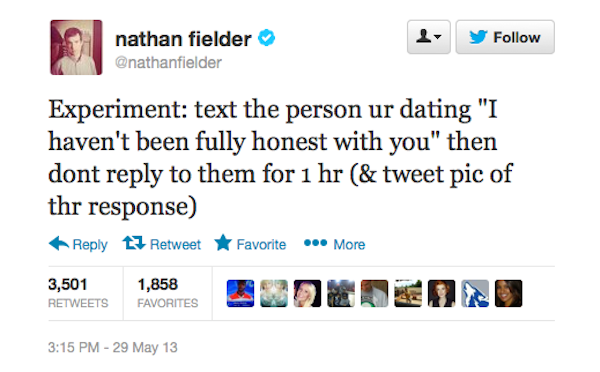The width and height of the screenshot is (600, 372).
Task: Click the Favorite star icon
Action: [x=223, y=243]
